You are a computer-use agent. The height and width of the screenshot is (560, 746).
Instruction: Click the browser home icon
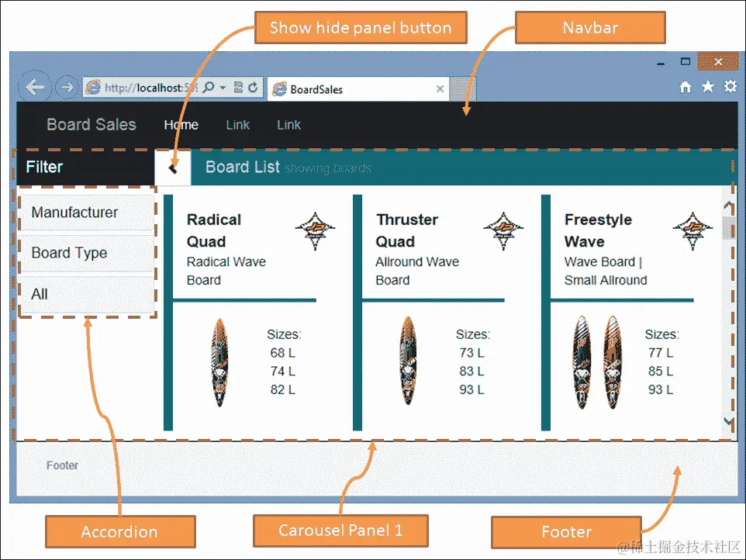pos(685,87)
